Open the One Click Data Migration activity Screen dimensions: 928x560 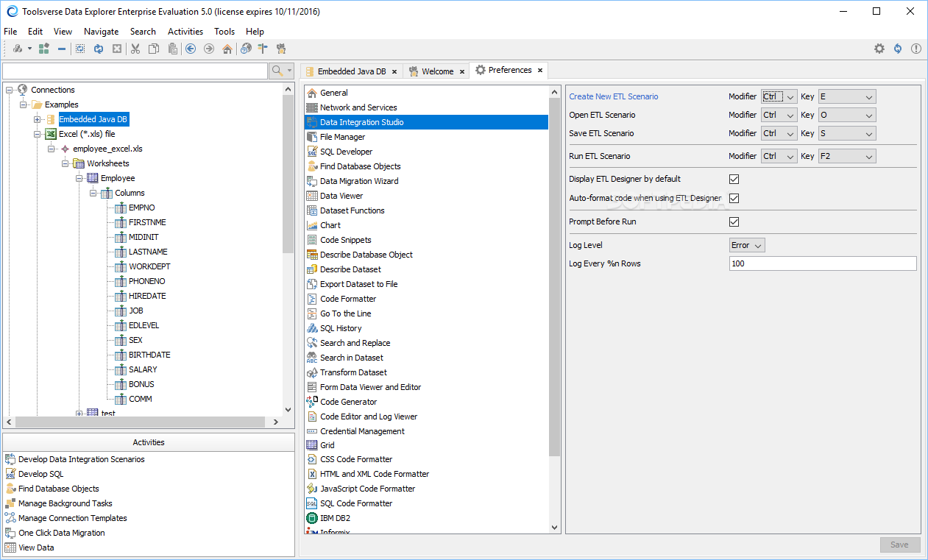pos(55,533)
